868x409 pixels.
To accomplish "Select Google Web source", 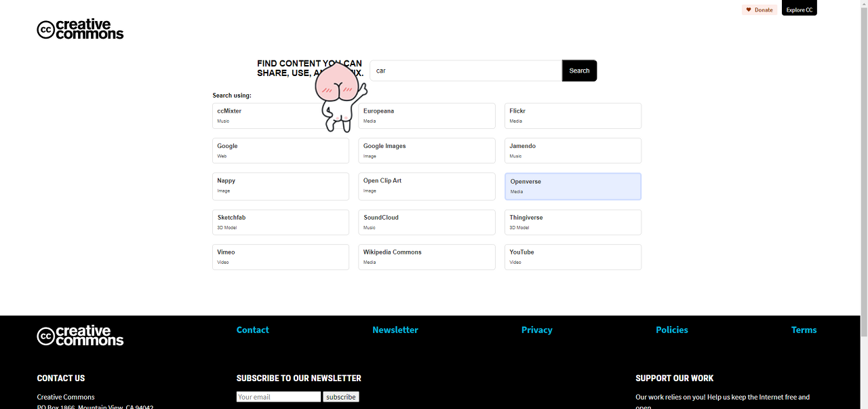I will (281, 151).
